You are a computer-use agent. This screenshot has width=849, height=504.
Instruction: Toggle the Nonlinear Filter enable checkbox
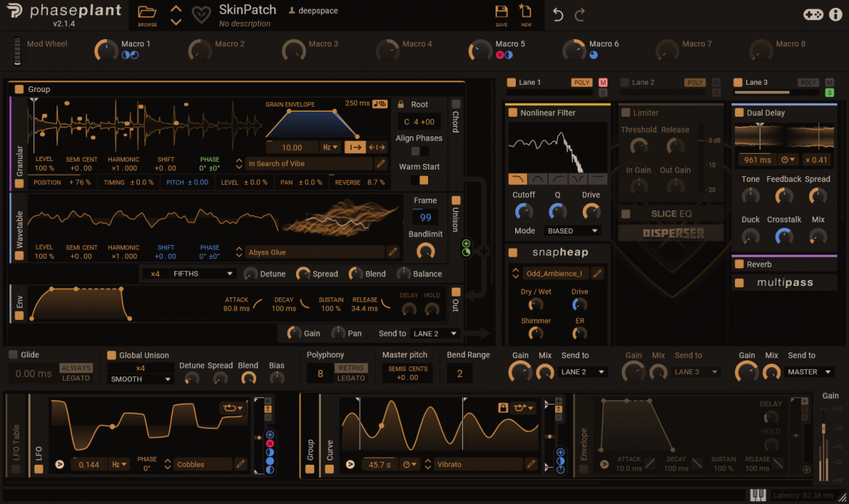click(512, 112)
